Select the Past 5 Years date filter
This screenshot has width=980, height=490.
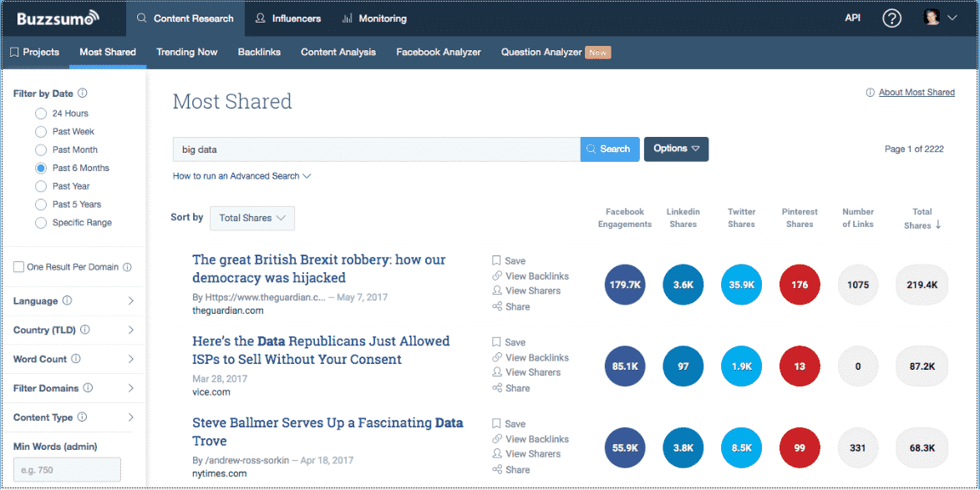41,205
